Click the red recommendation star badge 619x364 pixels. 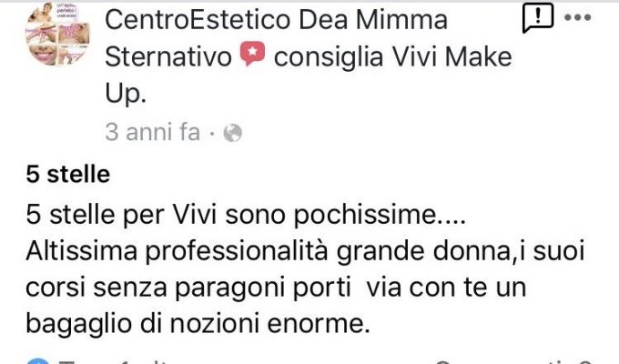(252, 55)
